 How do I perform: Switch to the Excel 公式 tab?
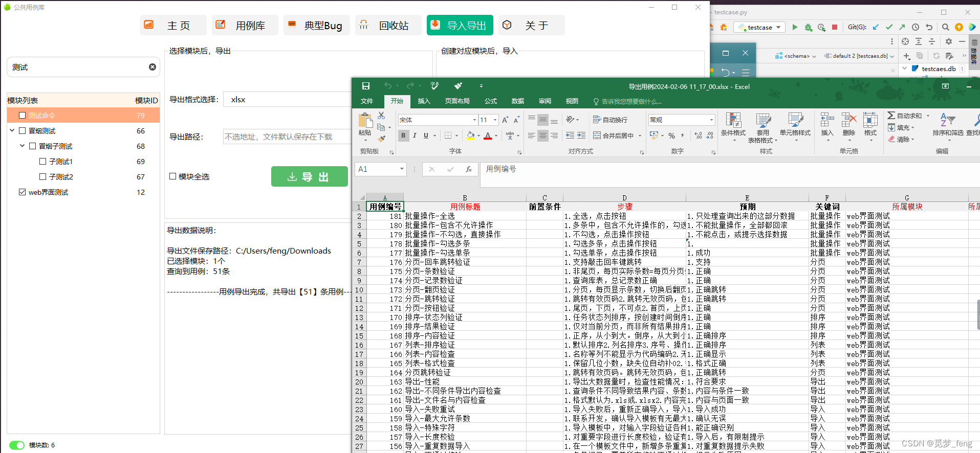[491, 101]
